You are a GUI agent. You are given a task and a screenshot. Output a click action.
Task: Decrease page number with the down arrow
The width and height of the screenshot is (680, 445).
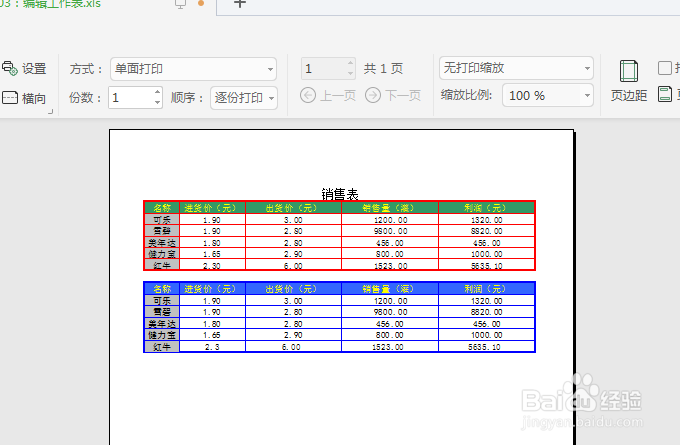(350, 74)
